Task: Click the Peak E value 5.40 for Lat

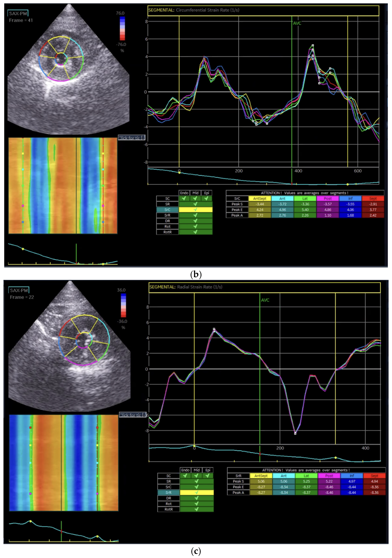Action: (x=305, y=210)
